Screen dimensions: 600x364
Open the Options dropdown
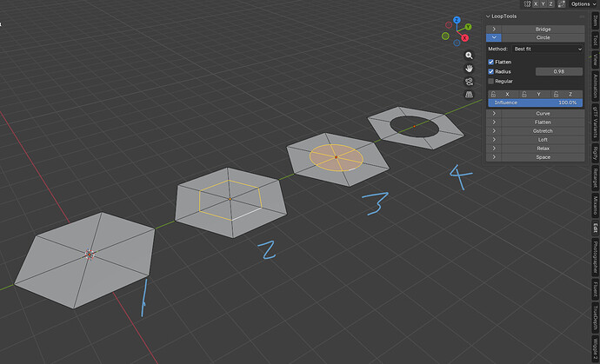click(x=583, y=3)
